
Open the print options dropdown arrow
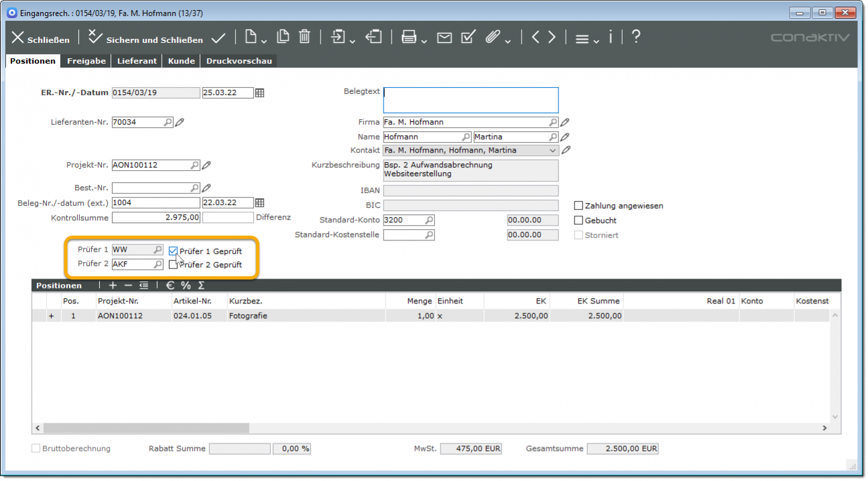(424, 41)
